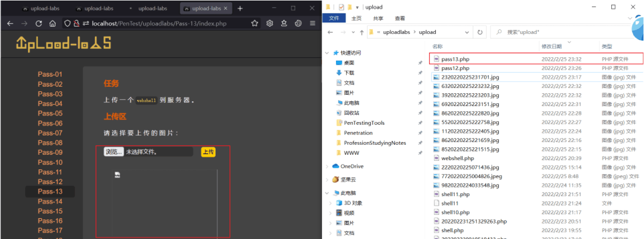
Task: Go to the Firefox home page
Action: 53,24
